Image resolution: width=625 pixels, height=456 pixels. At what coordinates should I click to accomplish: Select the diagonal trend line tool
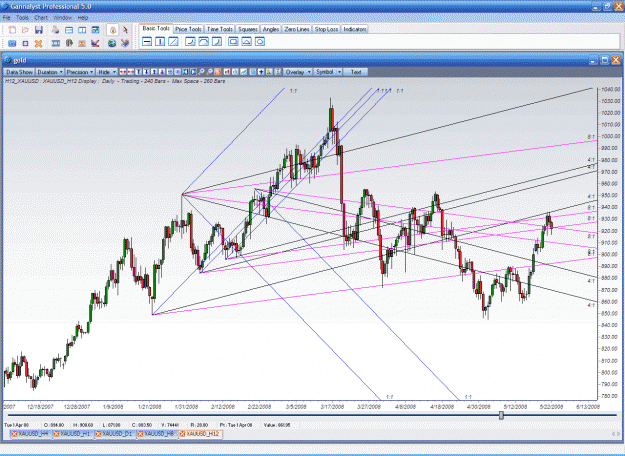click(173, 41)
